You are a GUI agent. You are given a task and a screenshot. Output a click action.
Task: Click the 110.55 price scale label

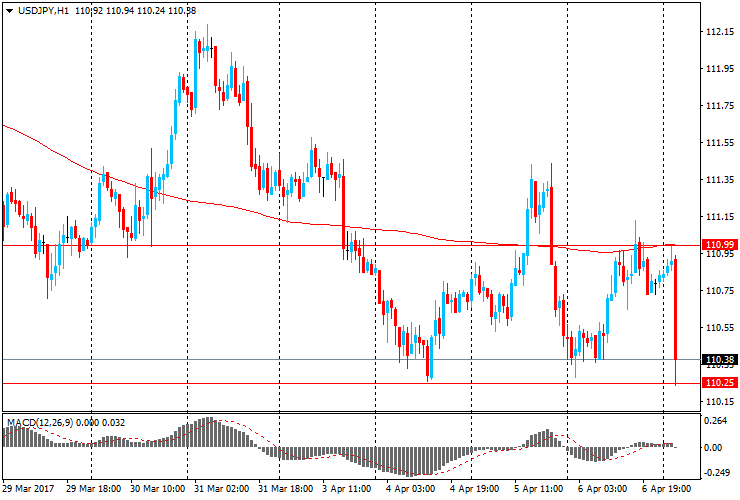pyautogui.click(x=720, y=328)
